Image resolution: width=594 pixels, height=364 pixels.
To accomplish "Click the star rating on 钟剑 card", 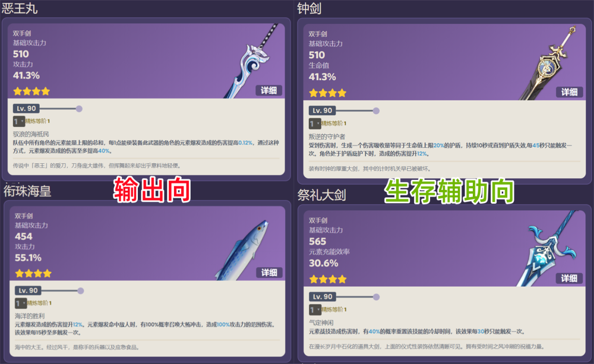I will point(327,93).
